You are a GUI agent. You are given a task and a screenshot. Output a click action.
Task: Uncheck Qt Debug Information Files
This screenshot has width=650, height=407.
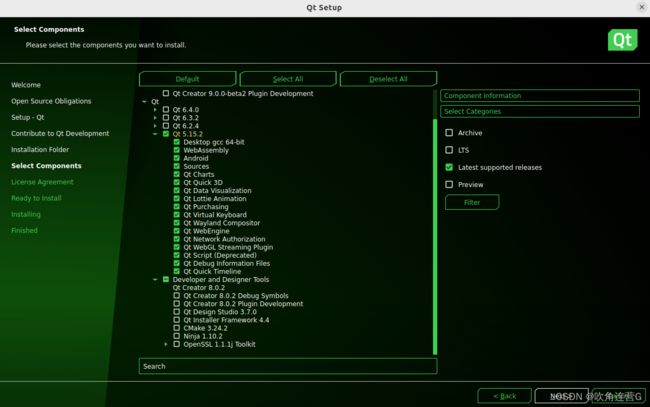pyautogui.click(x=177, y=263)
